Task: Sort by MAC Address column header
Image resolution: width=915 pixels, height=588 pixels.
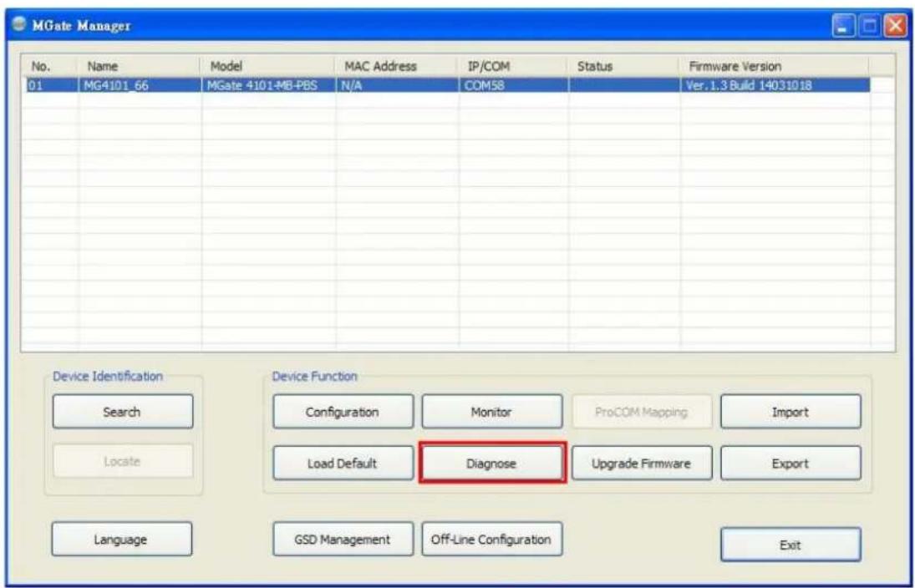Action: point(397,67)
